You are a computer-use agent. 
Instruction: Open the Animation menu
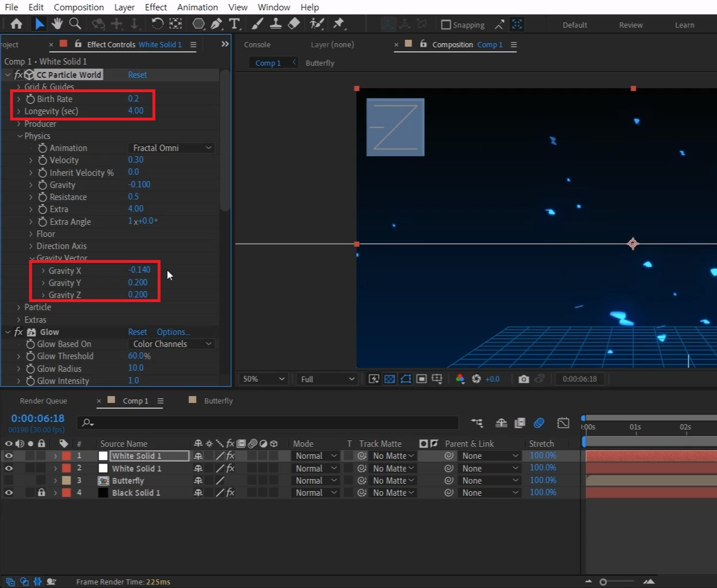197,7
